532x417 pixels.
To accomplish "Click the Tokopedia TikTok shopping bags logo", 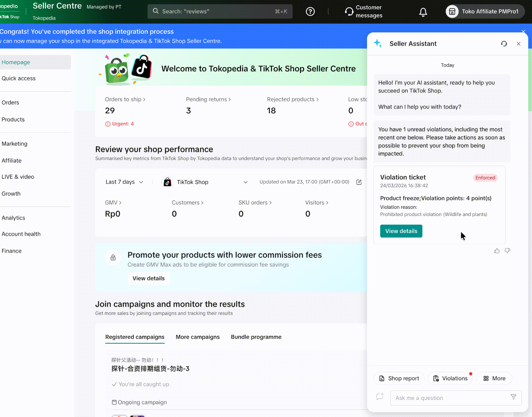I will 128,69.
